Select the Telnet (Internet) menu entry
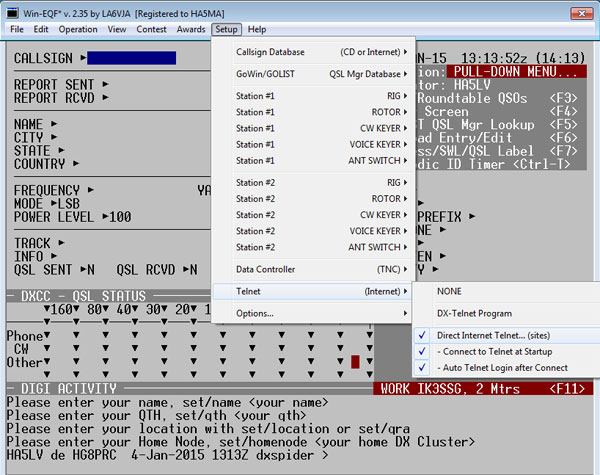Image resolution: width=600 pixels, height=475 pixels. click(x=313, y=291)
